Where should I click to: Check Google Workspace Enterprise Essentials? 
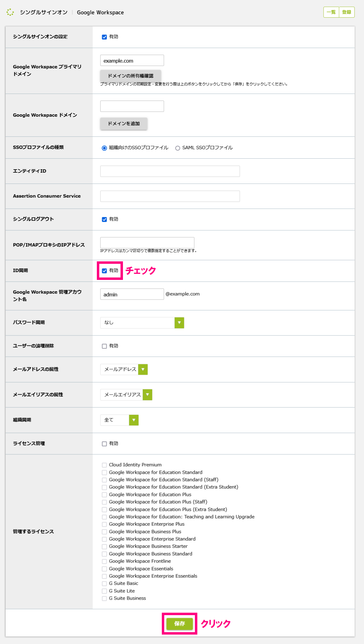coord(104,576)
